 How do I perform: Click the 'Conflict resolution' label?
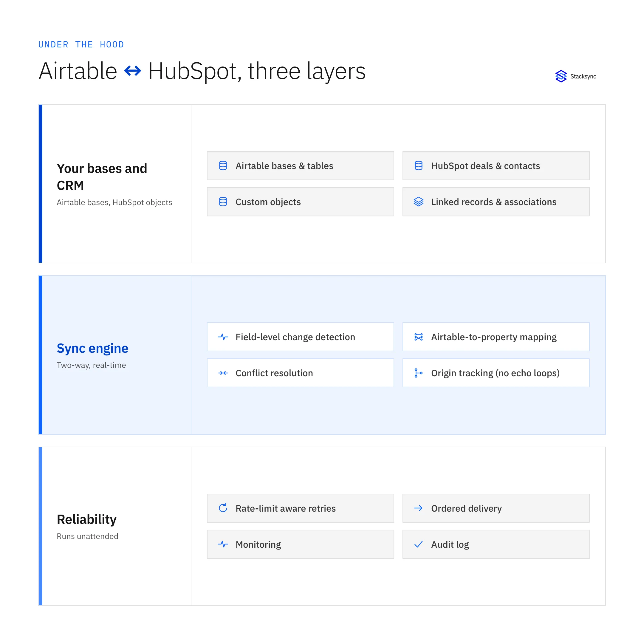point(274,373)
